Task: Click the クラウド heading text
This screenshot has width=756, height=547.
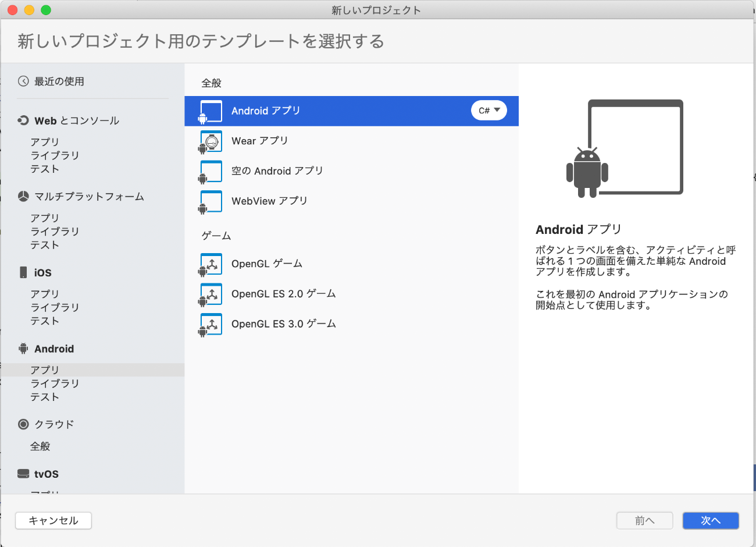Action: pos(54,424)
